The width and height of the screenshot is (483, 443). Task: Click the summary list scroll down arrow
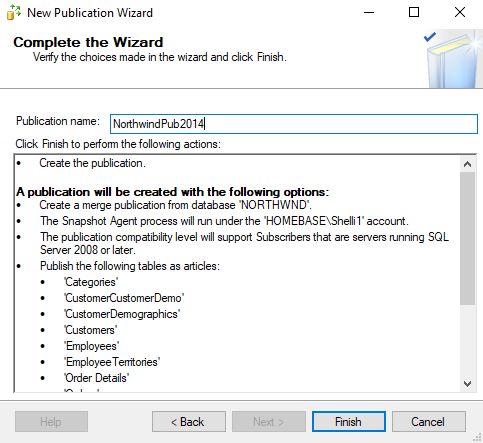tap(467, 384)
